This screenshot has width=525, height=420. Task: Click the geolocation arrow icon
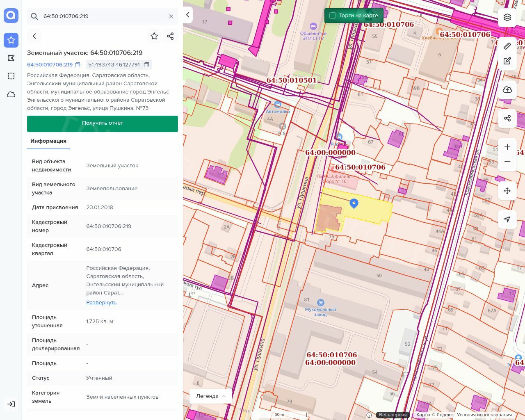click(x=507, y=219)
